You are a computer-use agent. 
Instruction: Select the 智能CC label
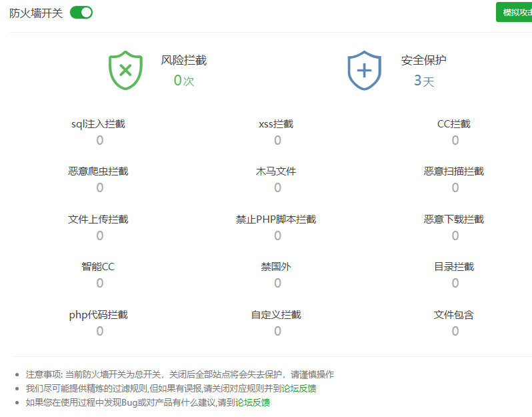click(99, 267)
